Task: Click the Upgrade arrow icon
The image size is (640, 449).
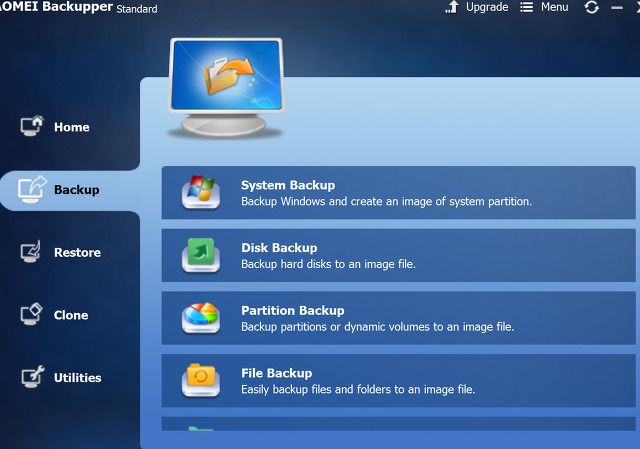Action: click(x=452, y=7)
